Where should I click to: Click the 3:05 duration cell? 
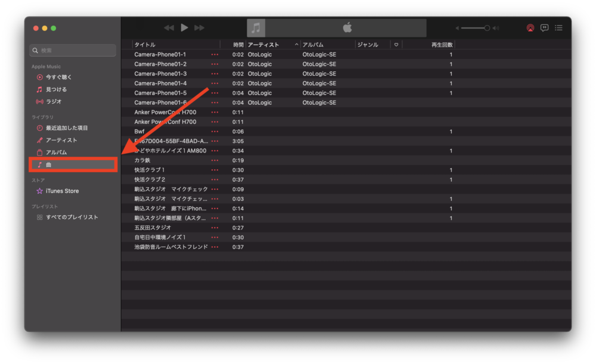tap(238, 141)
